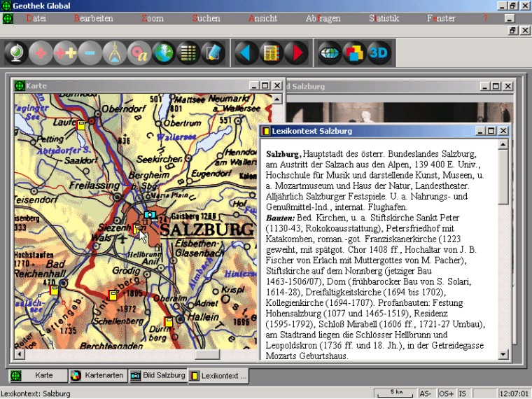The width and height of the screenshot is (532, 399).
Task: Click the globe toolbar icon
Action: [x=17, y=53]
